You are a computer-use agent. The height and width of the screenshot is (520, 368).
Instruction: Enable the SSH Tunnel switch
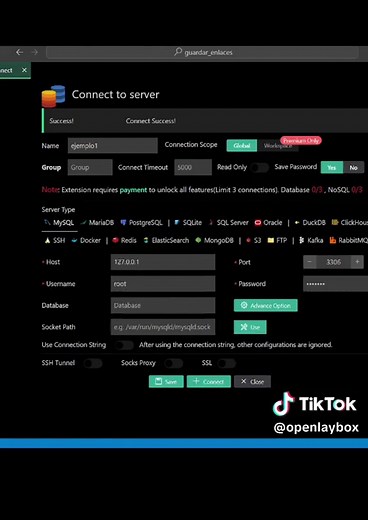coord(93,363)
